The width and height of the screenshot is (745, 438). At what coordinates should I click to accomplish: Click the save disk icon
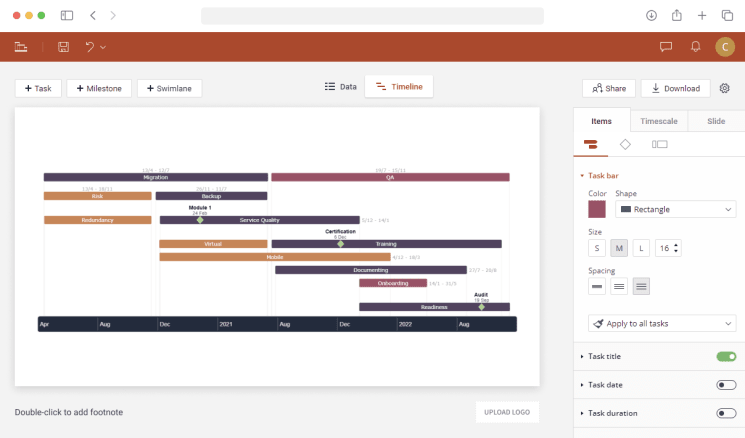tap(64, 47)
